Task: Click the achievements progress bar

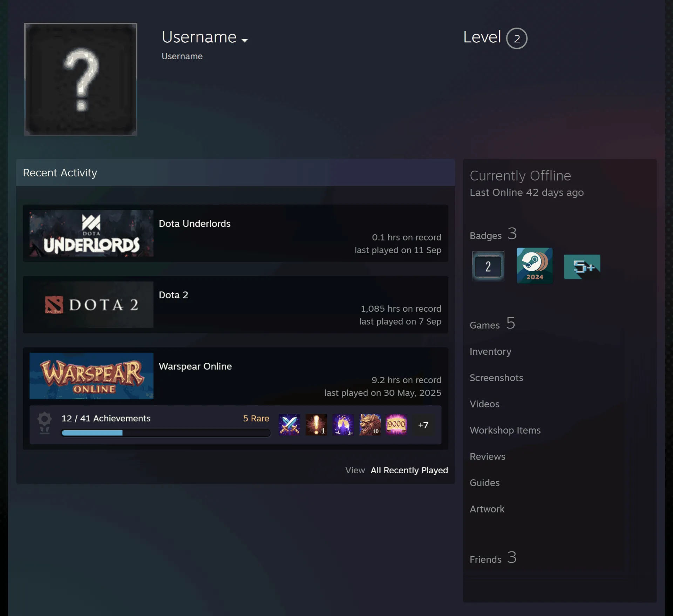Action: coord(166,433)
